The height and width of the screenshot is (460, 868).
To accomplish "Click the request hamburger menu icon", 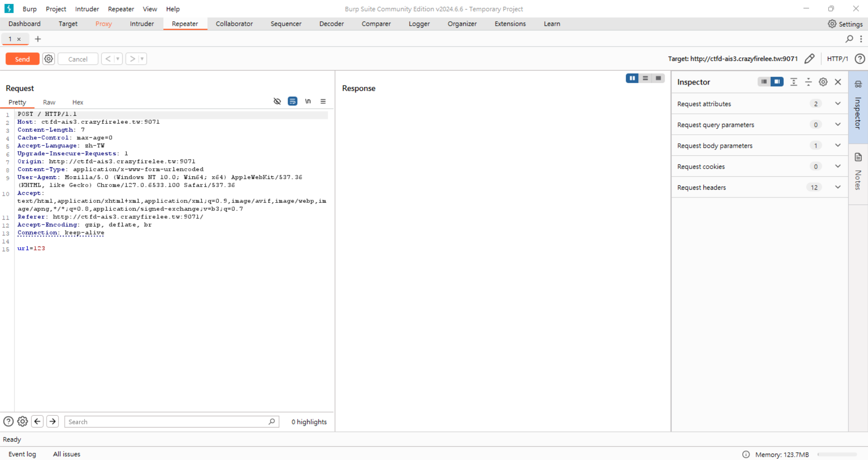I will [323, 101].
